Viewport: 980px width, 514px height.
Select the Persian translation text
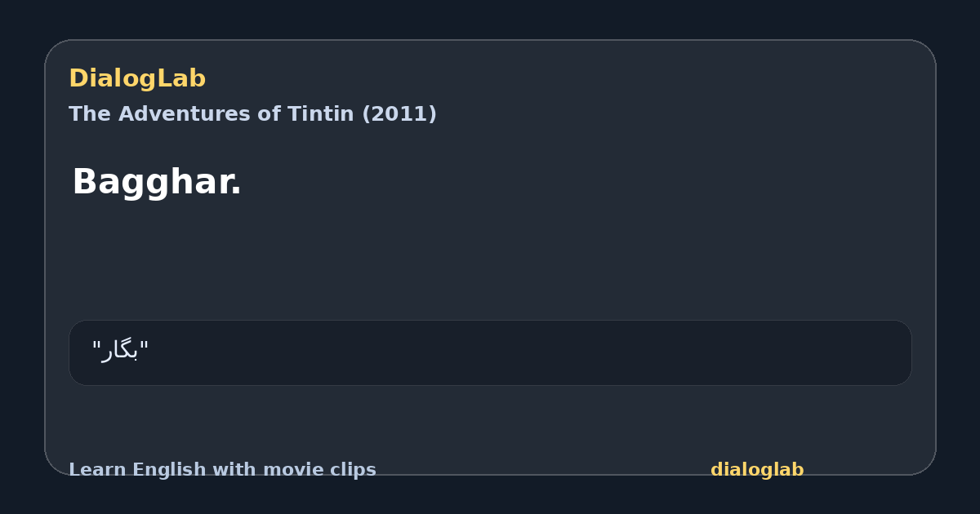pyautogui.click(x=121, y=352)
